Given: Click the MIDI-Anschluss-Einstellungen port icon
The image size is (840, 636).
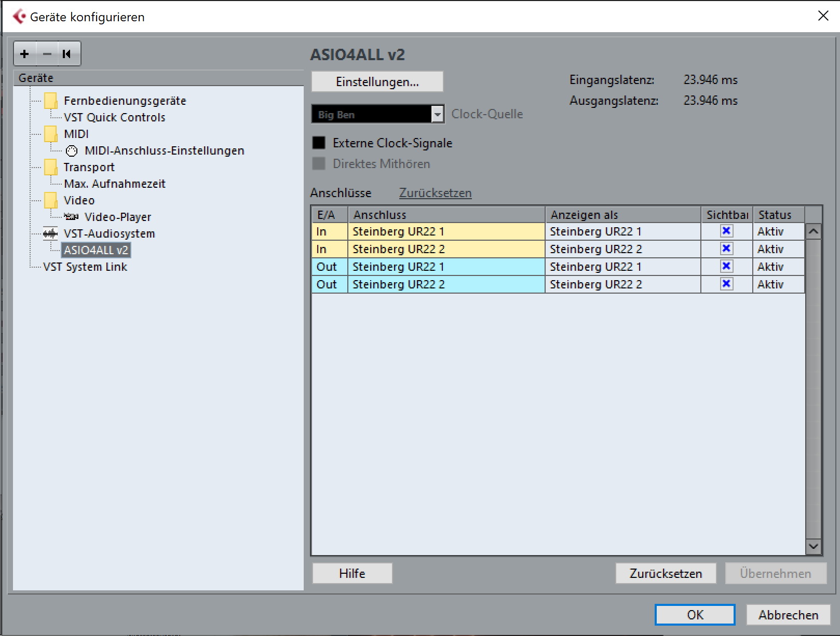Looking at the screenshot, I should [x=72, y=151].
